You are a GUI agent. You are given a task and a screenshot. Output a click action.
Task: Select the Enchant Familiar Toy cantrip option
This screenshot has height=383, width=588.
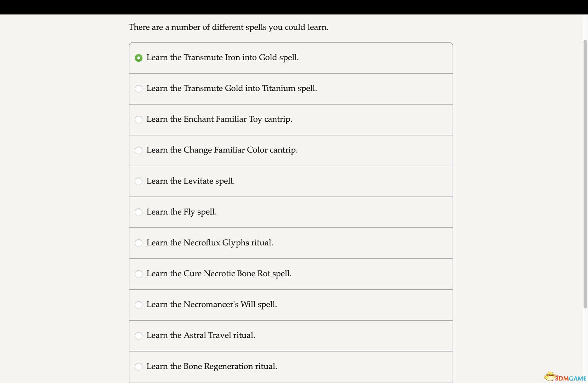(x=138, y=120)
